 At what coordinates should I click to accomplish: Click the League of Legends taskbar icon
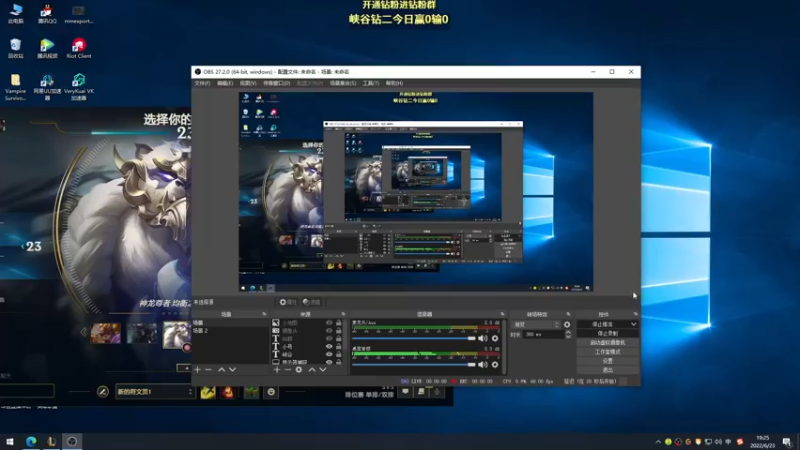click(52, 441)
